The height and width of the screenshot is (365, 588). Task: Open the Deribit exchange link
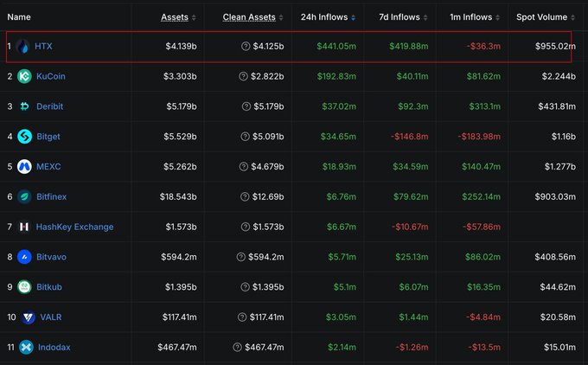click(x=49, y=106)
